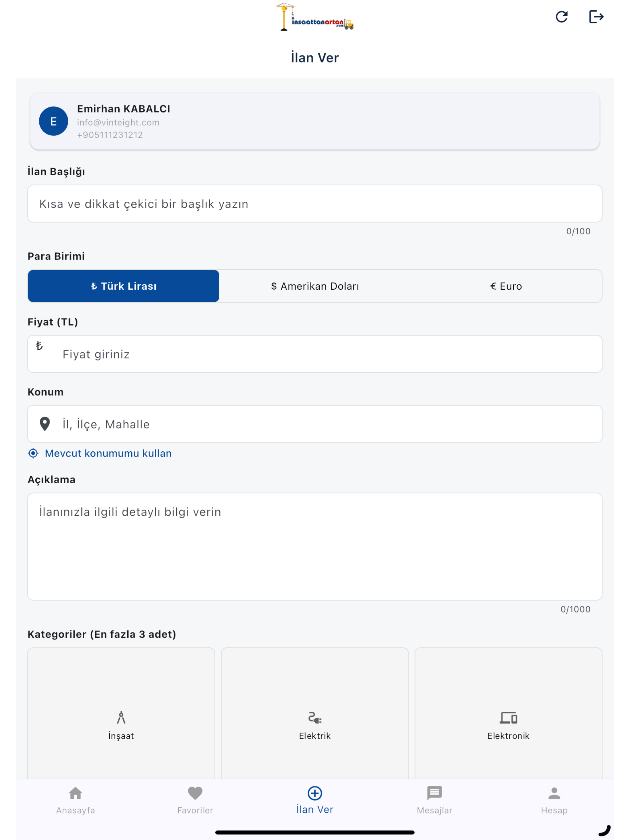Image resolution: width=630 pixels, height=840 pixels.
Task: Choose the Elektrik category card
Action: pyautogui.click(x=315, y=714)
